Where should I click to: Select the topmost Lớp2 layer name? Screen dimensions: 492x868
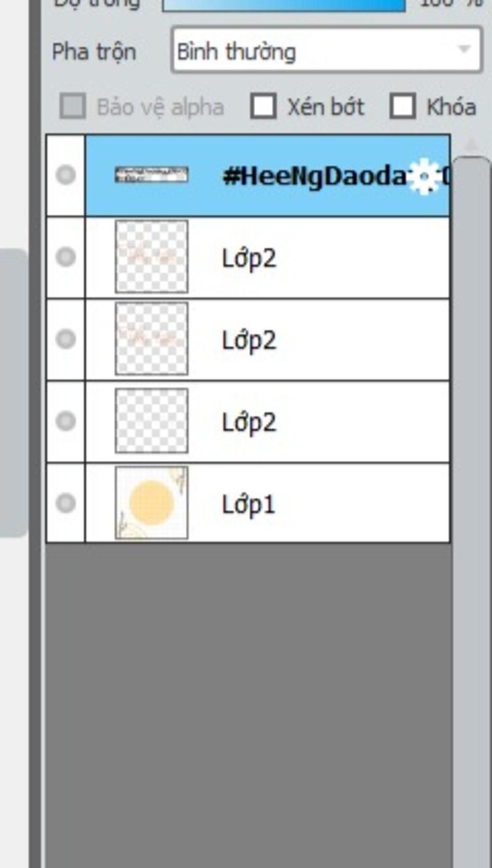(249, 259)
